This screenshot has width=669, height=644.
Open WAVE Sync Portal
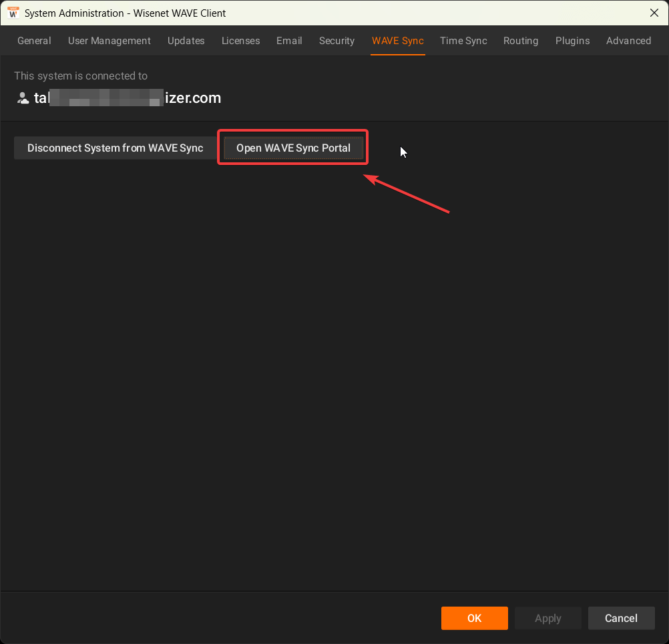[x=294, y=148]
